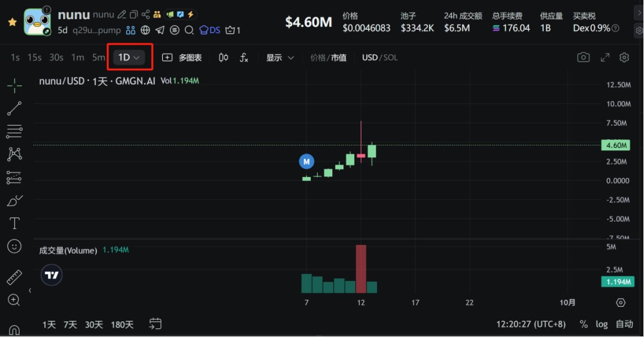Click the 4.60M current price label
This screenshot has height=337, width=644.
click(615, 145)
